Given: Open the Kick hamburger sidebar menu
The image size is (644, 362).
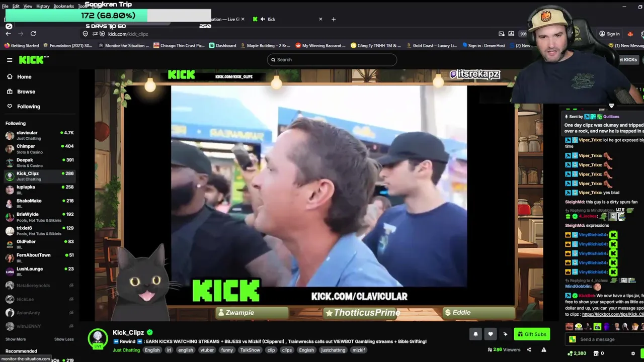Looking at the screenshot, I should 10,60.
